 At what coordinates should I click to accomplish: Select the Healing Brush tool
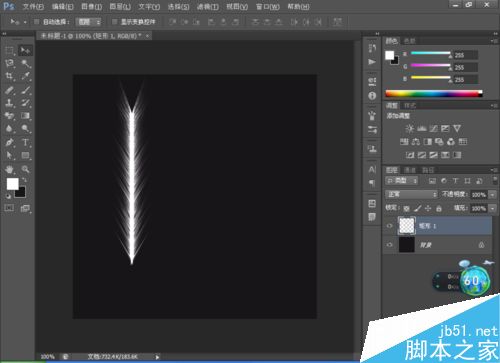9,90
